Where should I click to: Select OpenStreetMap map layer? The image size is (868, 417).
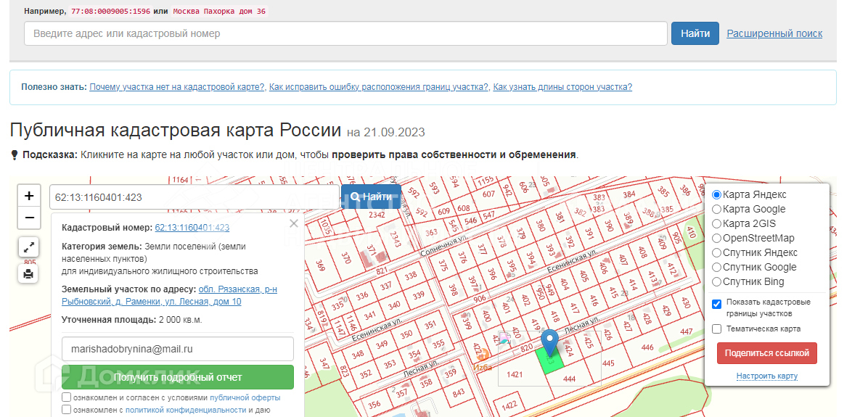[x=716, y=239]
